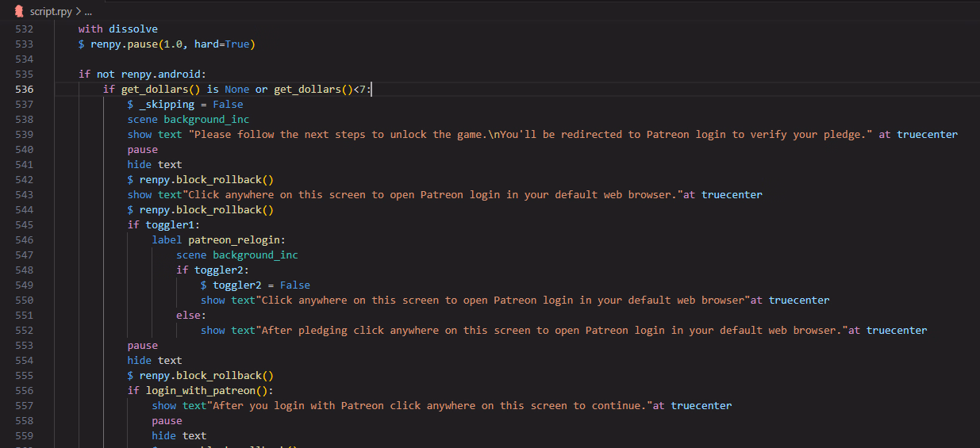Expand the breadcrumb ellipsis after script.rpy
Viewport: 980px width, 448px height.
[x=87, y=12]
